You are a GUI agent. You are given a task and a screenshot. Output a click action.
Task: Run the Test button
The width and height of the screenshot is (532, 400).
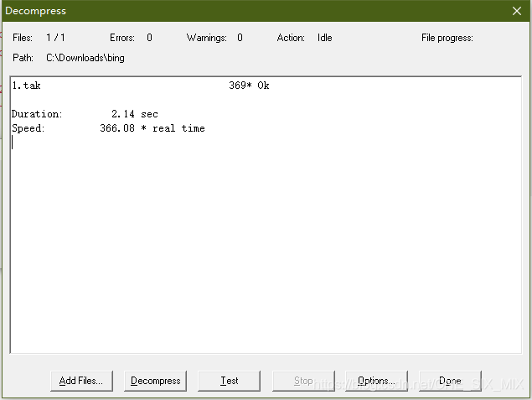click(229, 381)
